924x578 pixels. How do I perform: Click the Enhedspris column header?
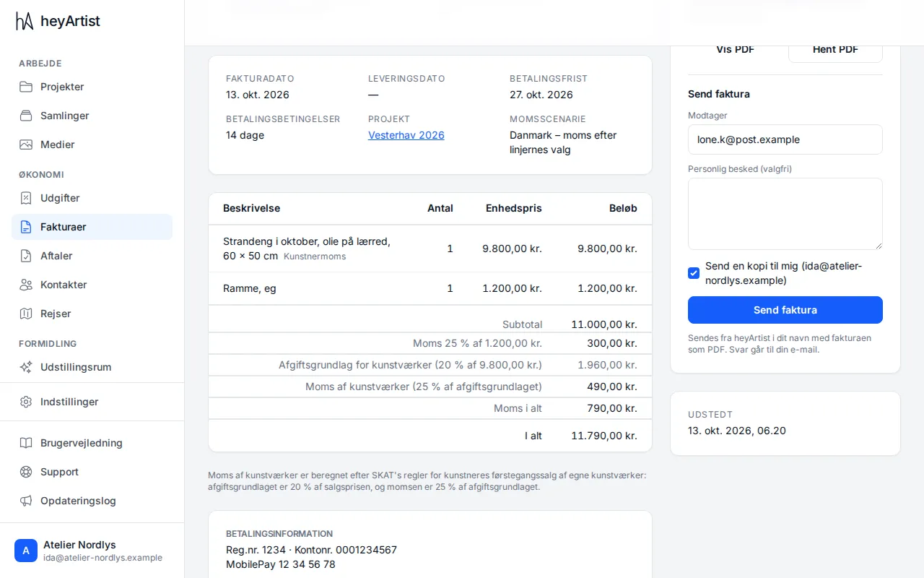[514, 208]
